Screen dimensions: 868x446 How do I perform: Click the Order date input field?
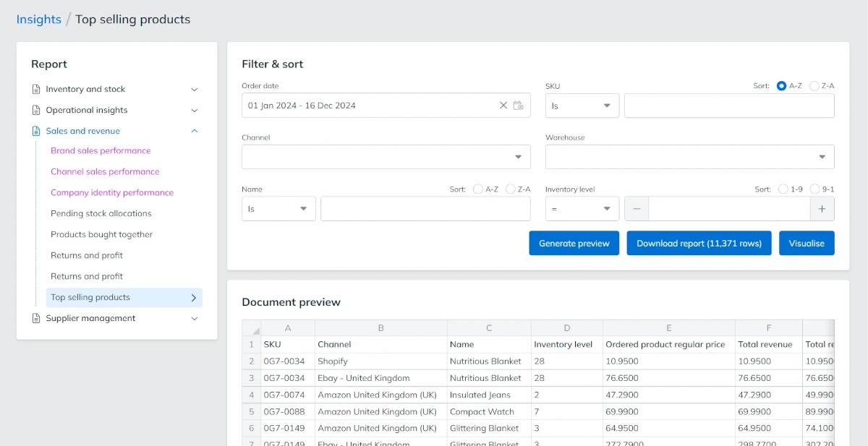tap(386, 106)
